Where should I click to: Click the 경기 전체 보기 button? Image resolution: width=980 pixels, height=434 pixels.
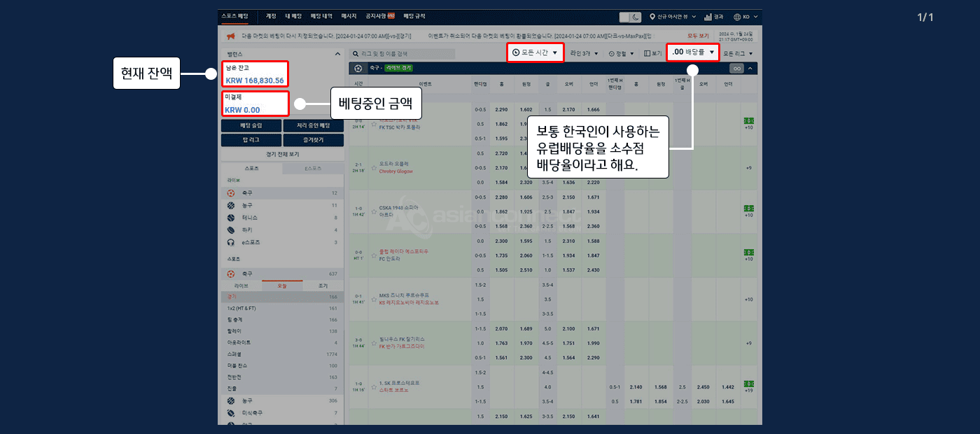pyautogui.click(x=282, y=154)
